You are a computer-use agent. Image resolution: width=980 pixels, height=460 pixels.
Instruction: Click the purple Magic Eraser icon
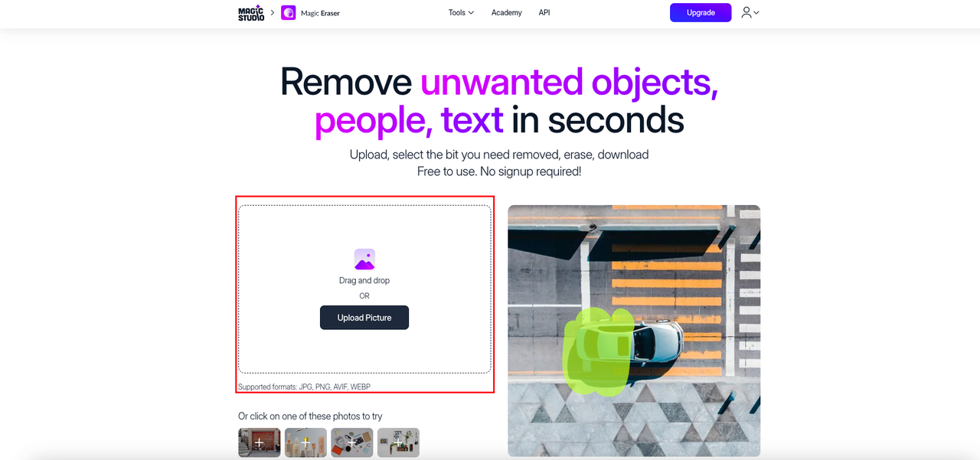pos(289,13)
